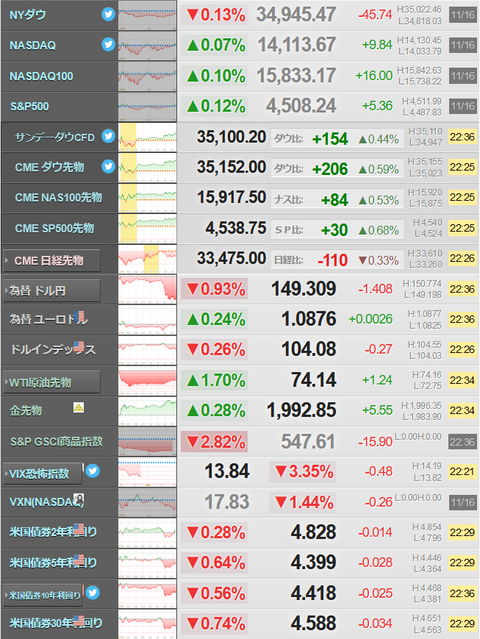Image resolution: width=480 pixels, height=639 pixels.
Task: Click Twitter icon next to VIX恐怖指数
Action: (92, 471)
